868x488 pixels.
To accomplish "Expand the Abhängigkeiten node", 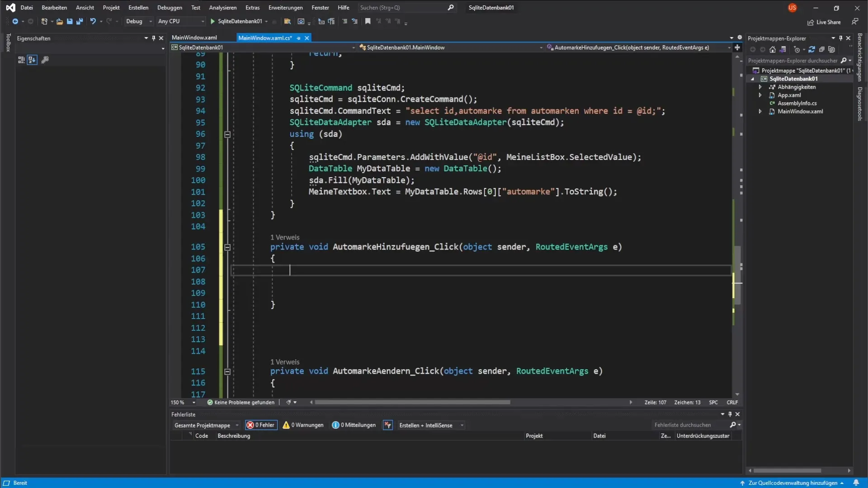I will pyautogui.click(x=760, y=87).
